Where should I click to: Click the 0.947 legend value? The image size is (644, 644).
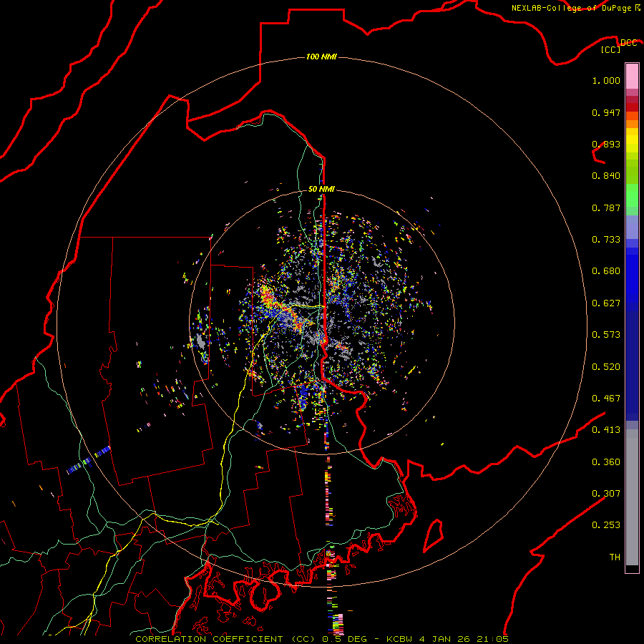pyautogui.click(x=606, y=112)
